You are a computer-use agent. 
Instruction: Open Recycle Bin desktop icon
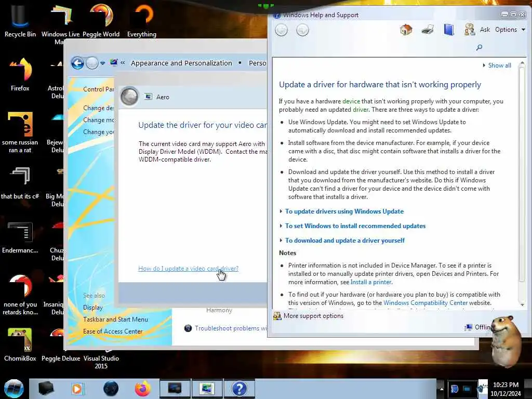pos(20,20)
